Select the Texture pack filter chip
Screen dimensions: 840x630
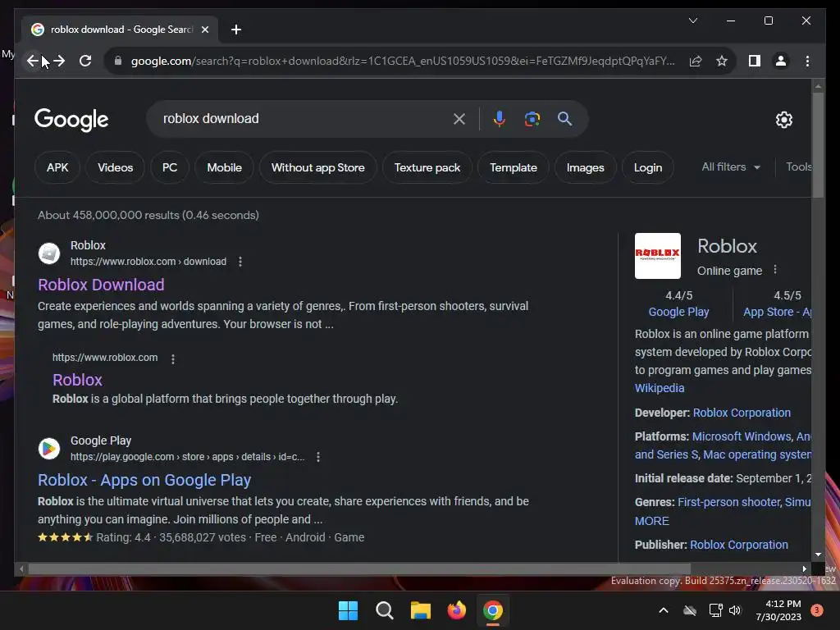point(427,167)
